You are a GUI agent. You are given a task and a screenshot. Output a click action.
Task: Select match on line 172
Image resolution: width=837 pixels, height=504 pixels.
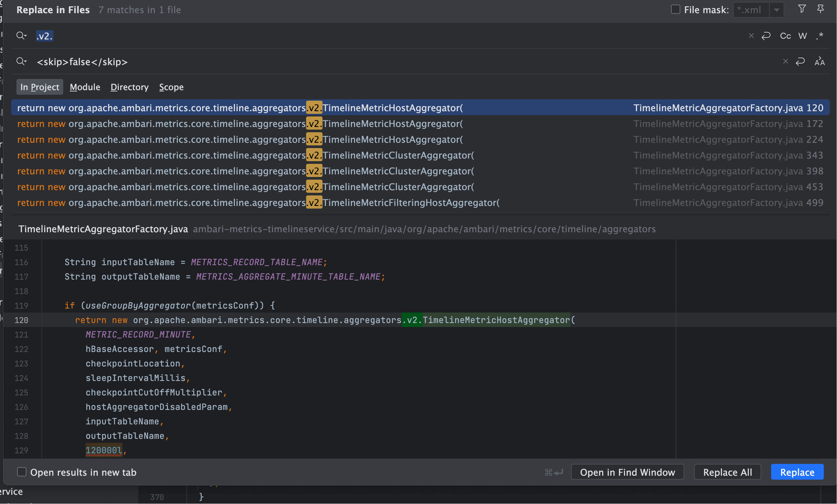[420, 124]
